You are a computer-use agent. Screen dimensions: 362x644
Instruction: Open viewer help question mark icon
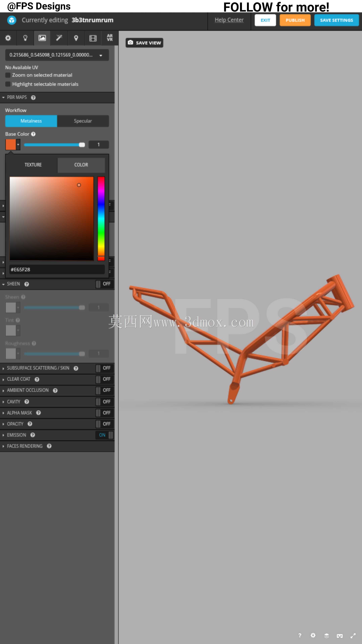coord(300,635)
